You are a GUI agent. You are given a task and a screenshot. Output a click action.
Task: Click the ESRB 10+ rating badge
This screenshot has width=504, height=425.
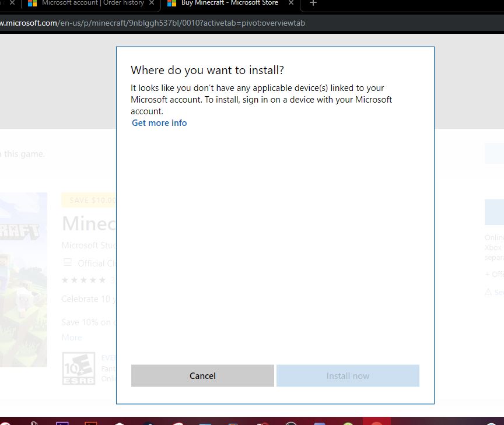(79, 368)
